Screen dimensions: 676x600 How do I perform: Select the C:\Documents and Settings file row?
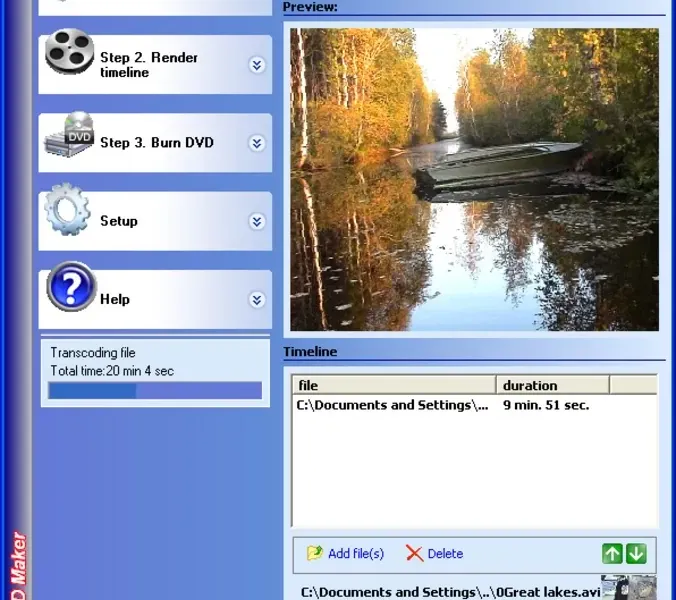[474, 405]
